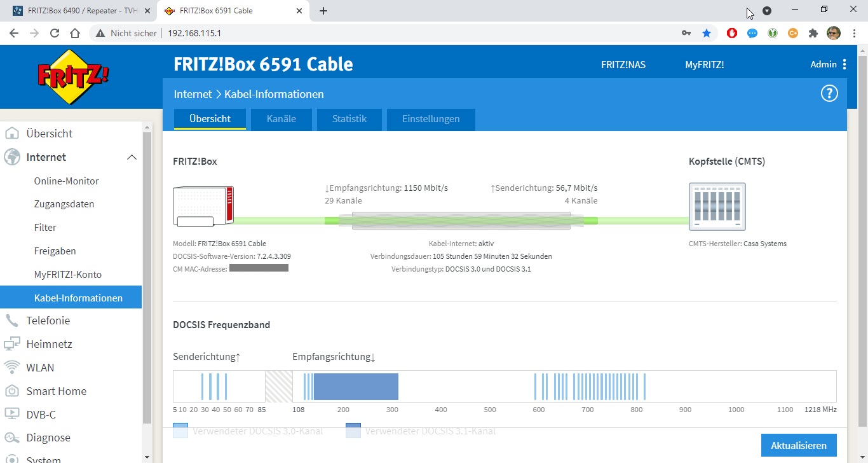Click the tab search dropdown circle

click(767, 11)
